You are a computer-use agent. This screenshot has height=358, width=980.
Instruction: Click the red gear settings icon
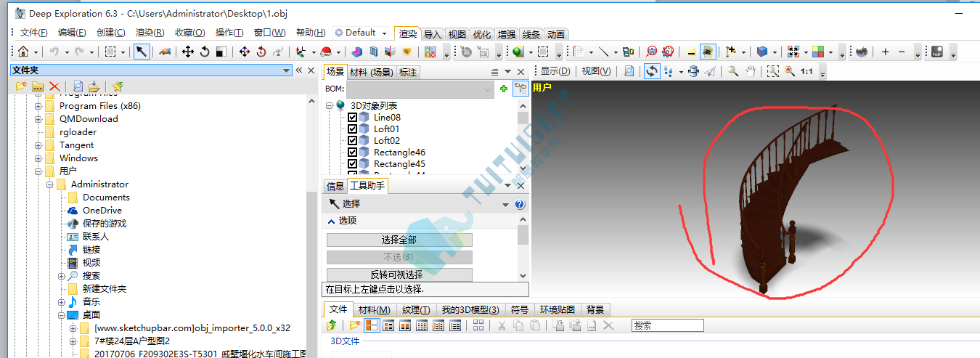[x=668, y=52]
